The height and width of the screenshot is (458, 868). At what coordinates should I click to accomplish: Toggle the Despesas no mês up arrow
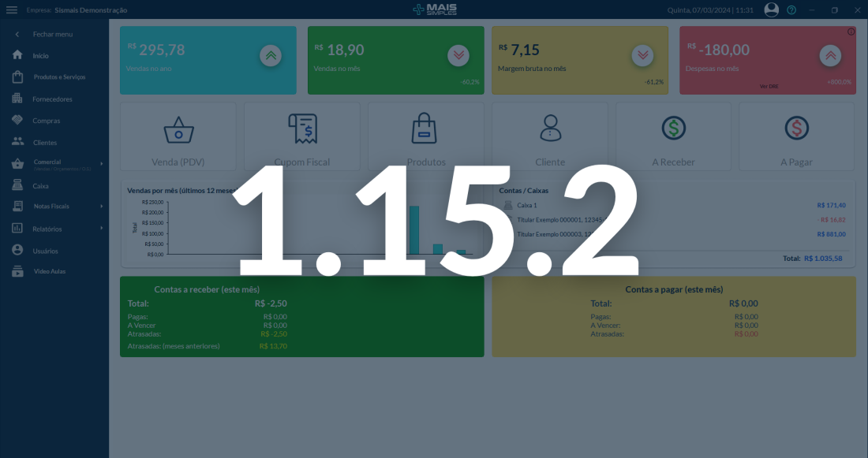tap(830, 55)
